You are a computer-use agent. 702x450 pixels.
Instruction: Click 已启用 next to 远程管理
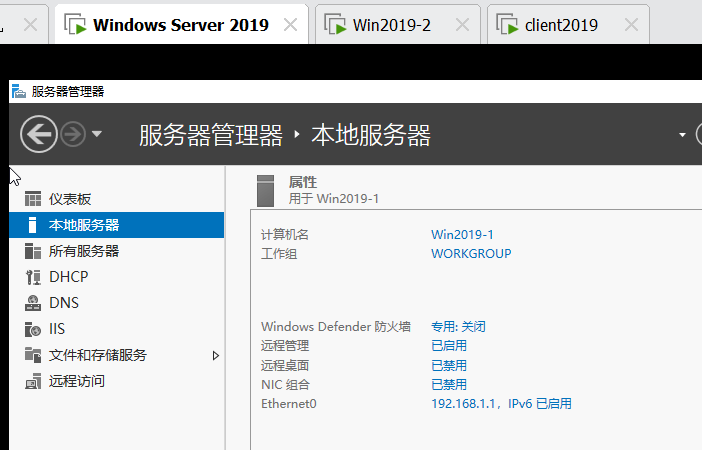point(449,346)
